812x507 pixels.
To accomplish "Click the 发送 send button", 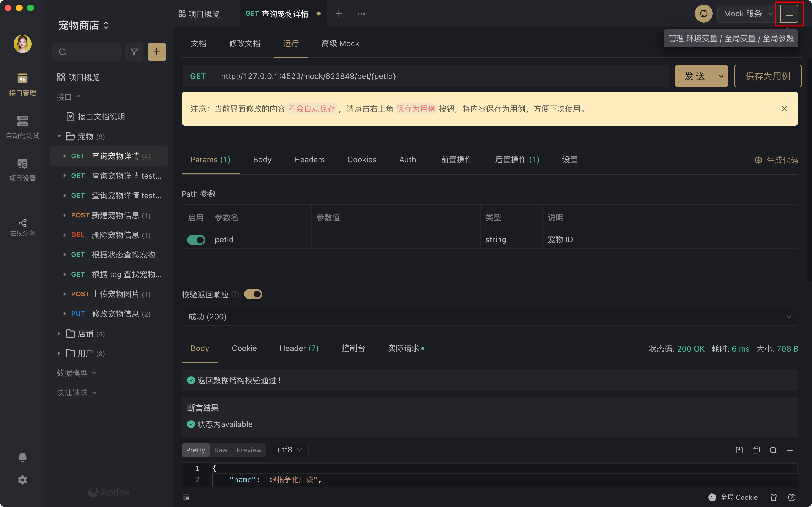I will 694,76.
